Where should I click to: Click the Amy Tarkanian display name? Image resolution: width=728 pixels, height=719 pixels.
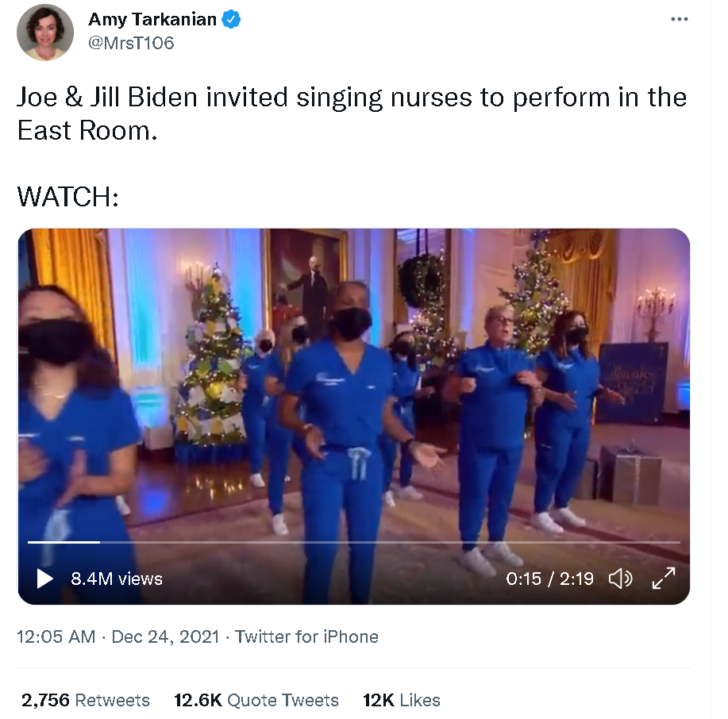152,20
